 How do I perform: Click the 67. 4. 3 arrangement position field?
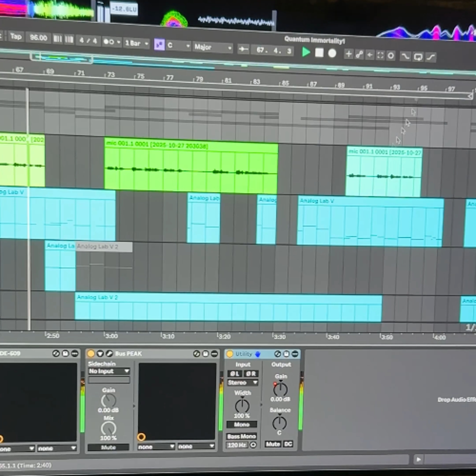click(x=272, y=51)
